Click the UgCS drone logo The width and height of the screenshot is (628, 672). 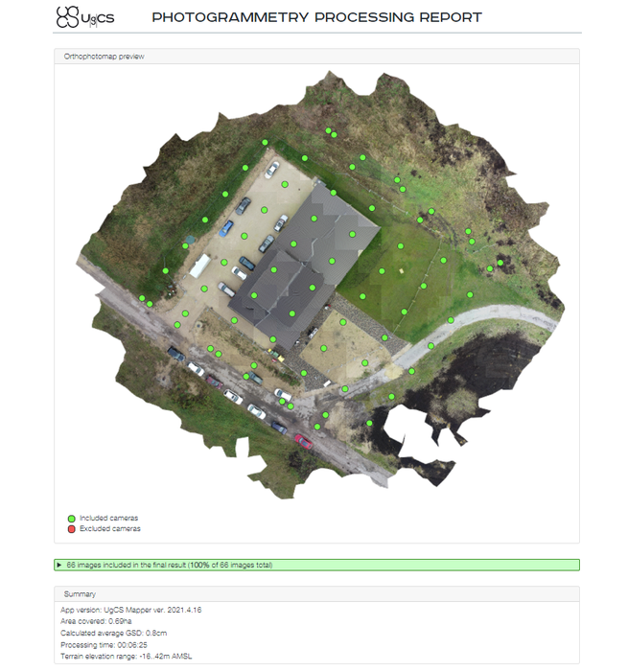tap(83, 16)
